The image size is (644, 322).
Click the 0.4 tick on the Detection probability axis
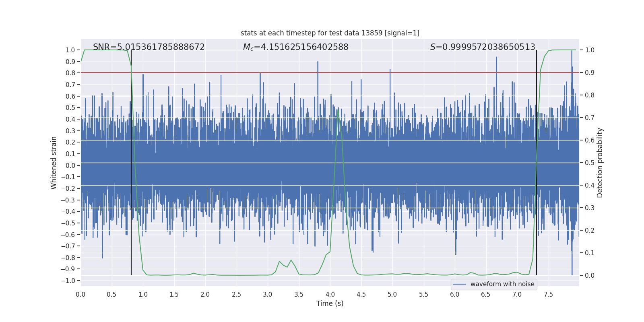[590, 186]
